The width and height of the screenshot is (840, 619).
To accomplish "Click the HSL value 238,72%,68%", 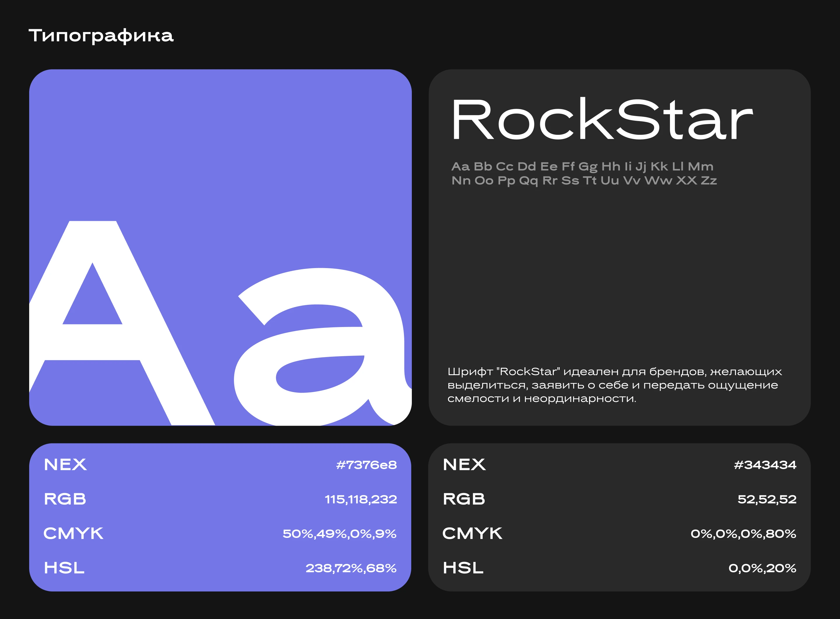I will [x=351, y=569].
